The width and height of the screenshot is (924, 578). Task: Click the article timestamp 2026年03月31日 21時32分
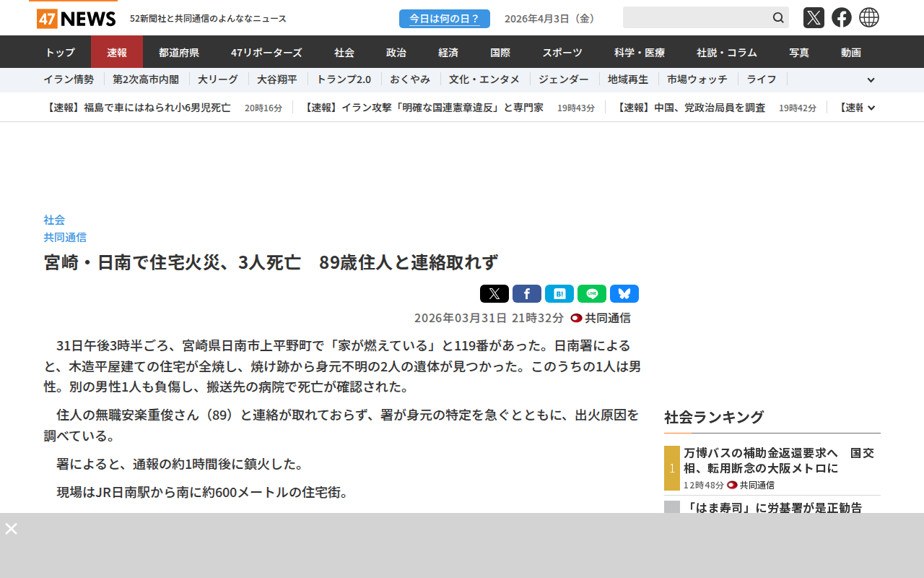(489, 318)
